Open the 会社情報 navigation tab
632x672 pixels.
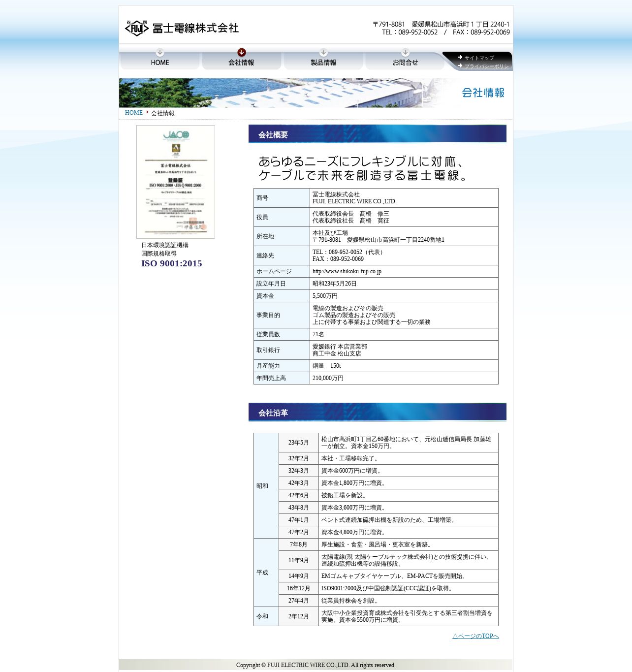(x=241, y=59)
